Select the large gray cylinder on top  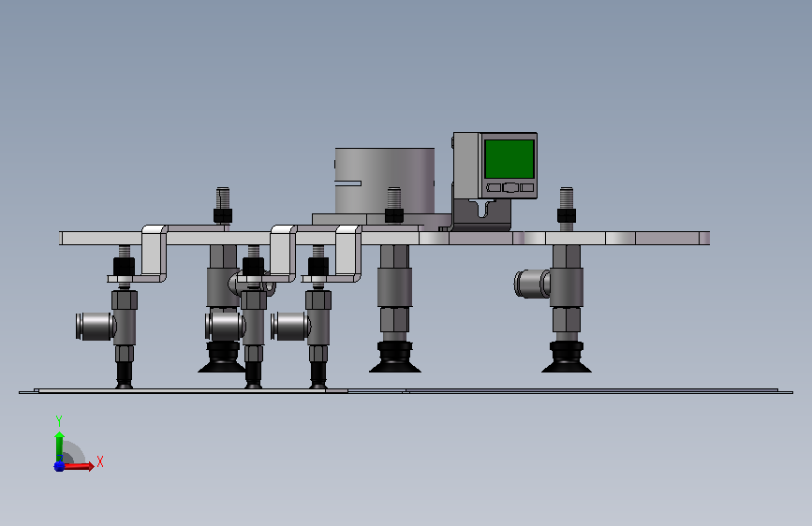click(385, 180)
